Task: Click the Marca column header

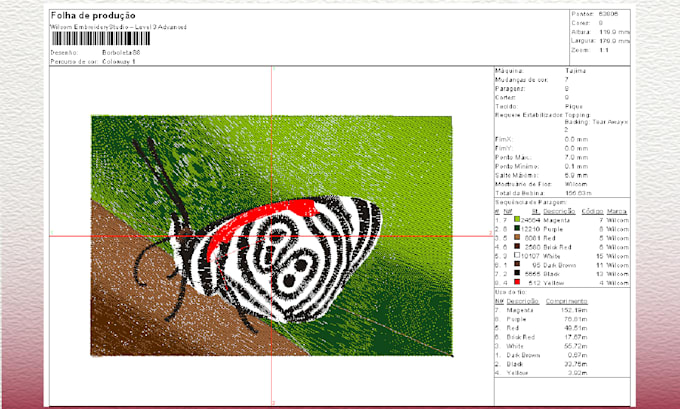Action: click(617, 211)
